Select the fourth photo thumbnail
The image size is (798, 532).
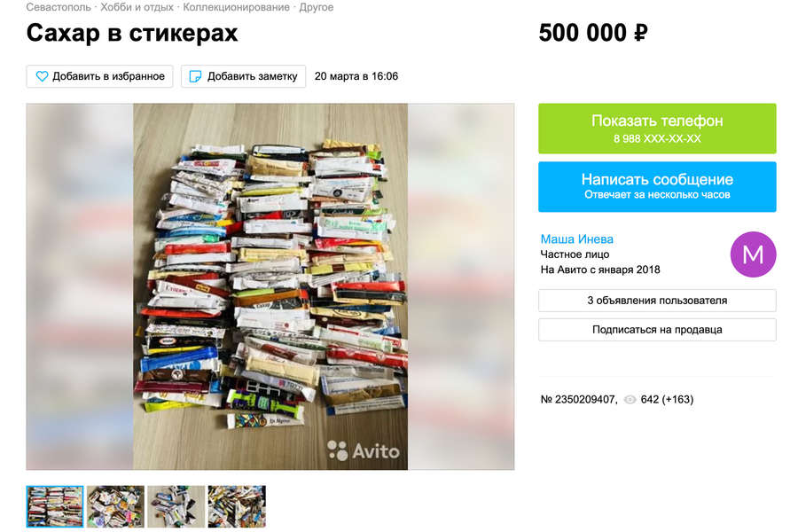pos(237,506)
